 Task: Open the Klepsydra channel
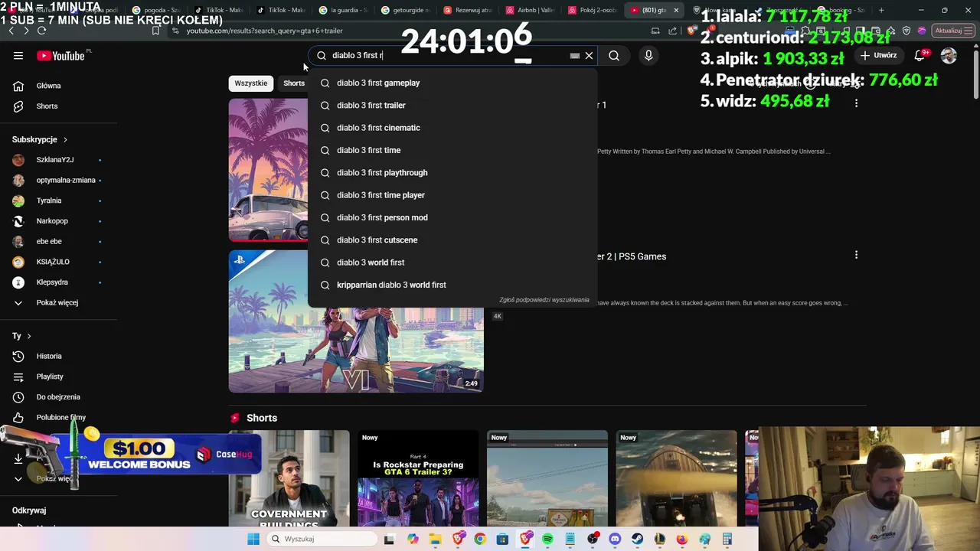[52, 282]
